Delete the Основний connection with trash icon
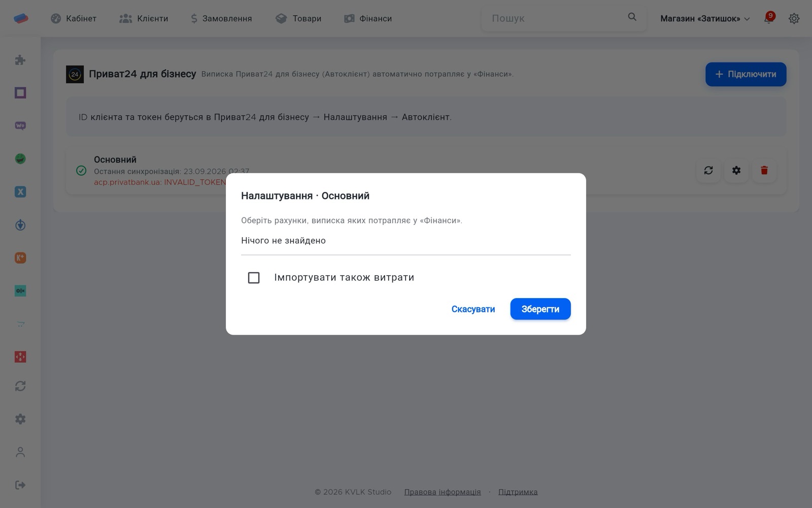 [764, 170]
